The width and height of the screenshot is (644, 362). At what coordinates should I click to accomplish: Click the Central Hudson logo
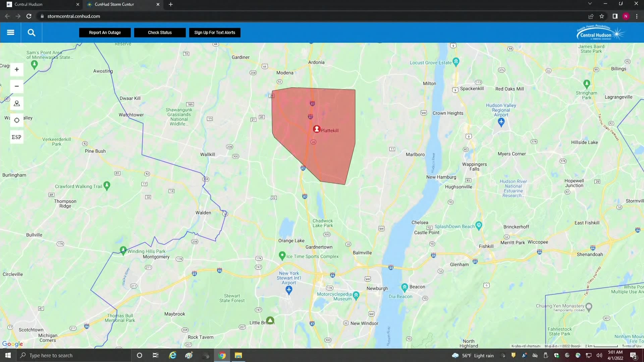pos(600,32)
